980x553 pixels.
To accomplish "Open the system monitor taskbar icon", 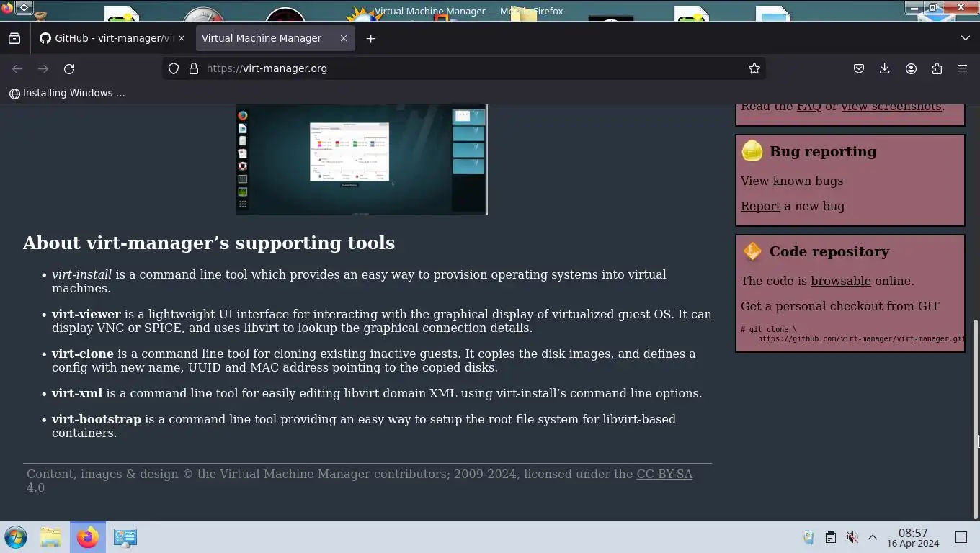I will click(x=125, y=537).
